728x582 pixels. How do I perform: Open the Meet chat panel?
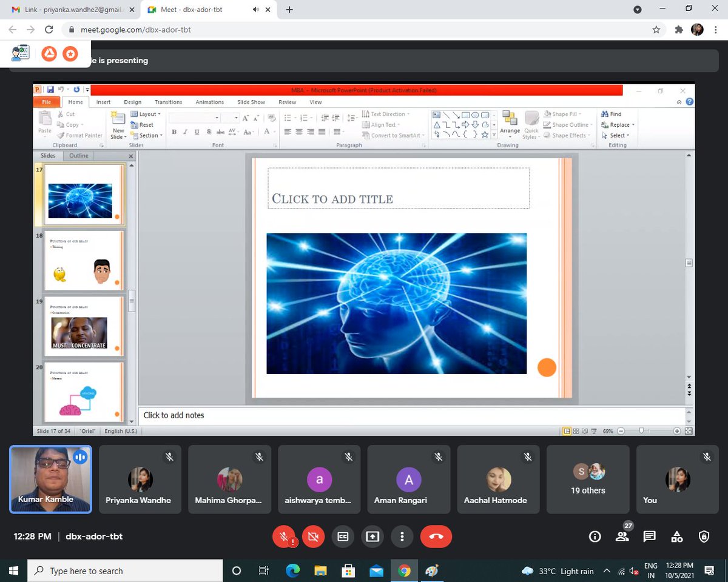pos(650,537)
